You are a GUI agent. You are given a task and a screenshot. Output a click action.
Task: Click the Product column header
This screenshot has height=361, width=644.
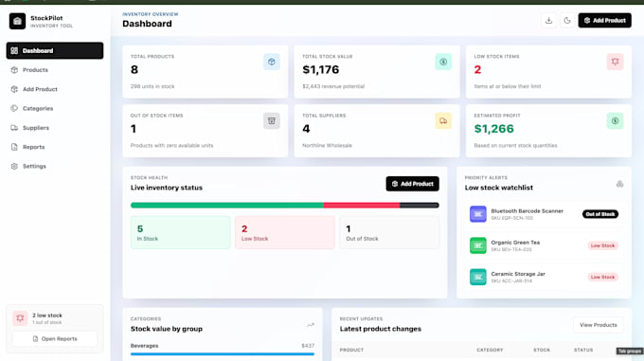tap(351, 350)
